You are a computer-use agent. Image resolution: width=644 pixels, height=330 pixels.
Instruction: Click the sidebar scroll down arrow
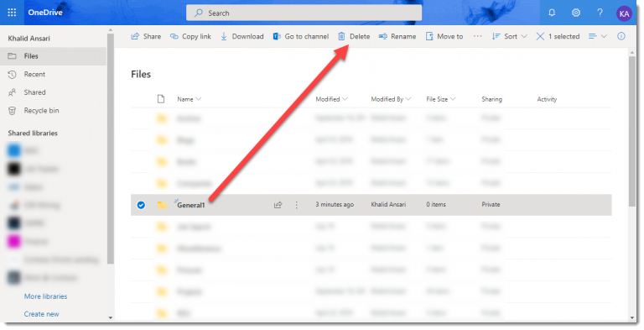pyautogui.click(x=110, y=317)
